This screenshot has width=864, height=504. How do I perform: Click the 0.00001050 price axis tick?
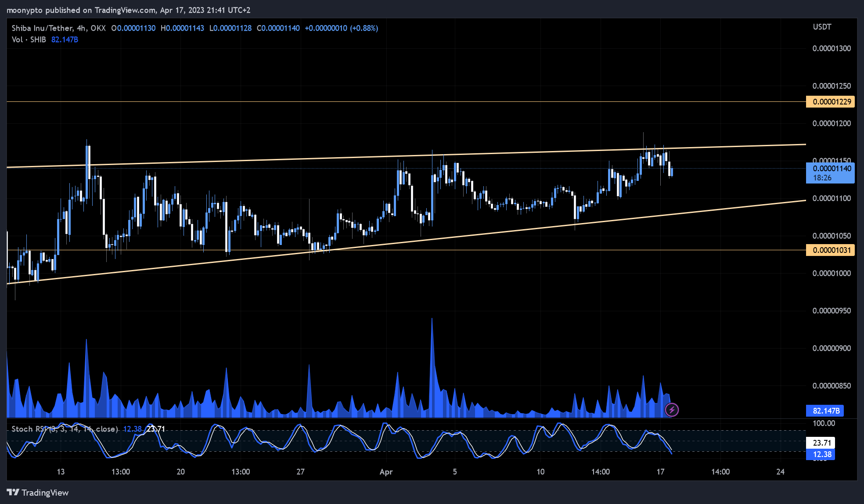tap(832, 236)
